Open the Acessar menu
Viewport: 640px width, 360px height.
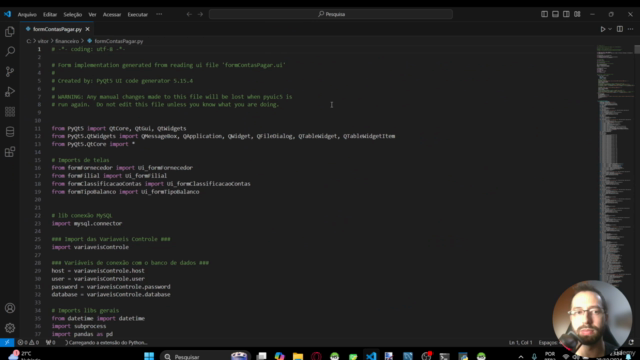(111, 14)
